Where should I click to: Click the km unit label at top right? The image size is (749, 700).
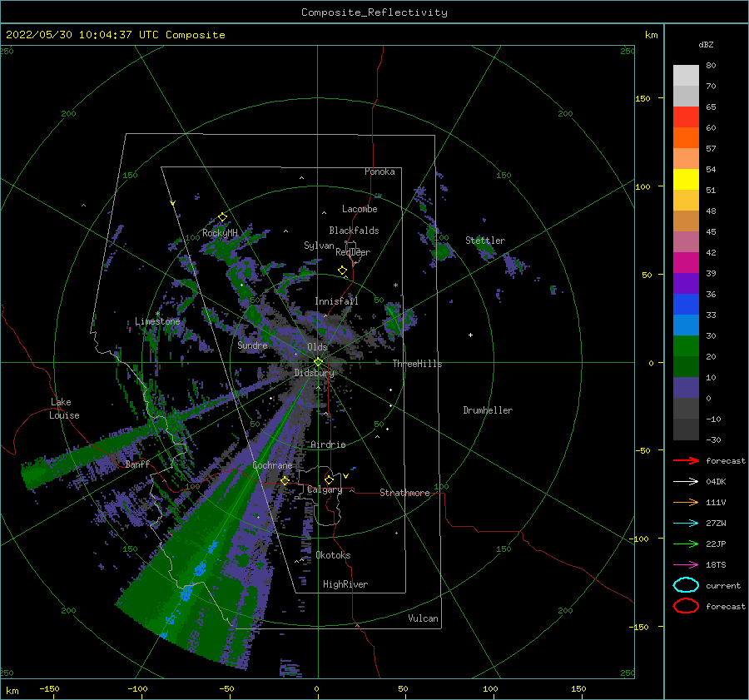click(x=651, y=35)
